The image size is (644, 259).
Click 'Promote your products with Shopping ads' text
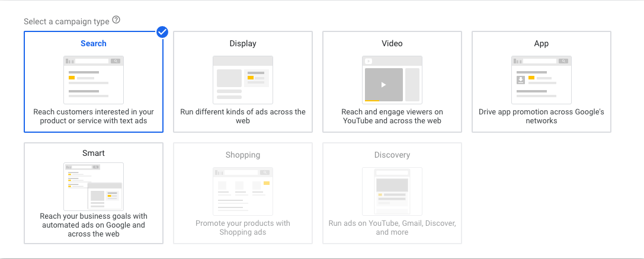[x=243, y=228]
